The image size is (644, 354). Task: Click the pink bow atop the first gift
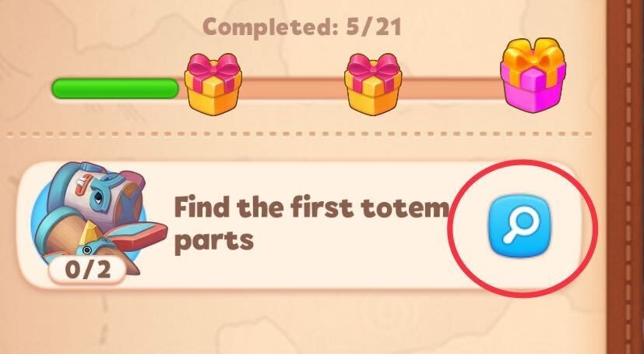click(213, 67)
